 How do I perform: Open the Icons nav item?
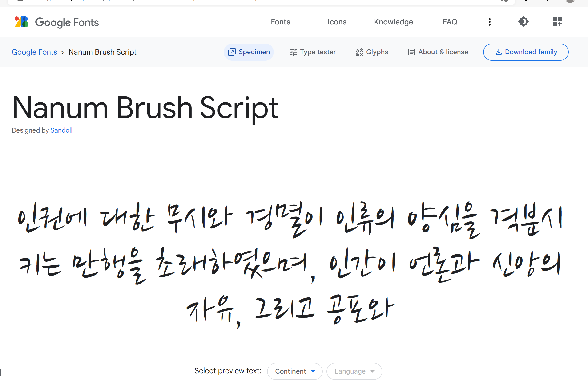pyautogui.click(x=337, y=22)
